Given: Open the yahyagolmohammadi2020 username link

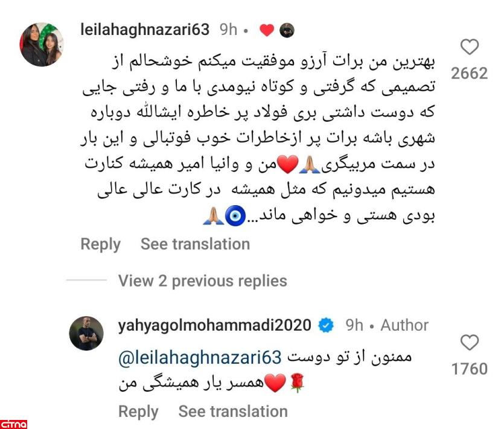Looking at the screenshot, I should (215, 325).
